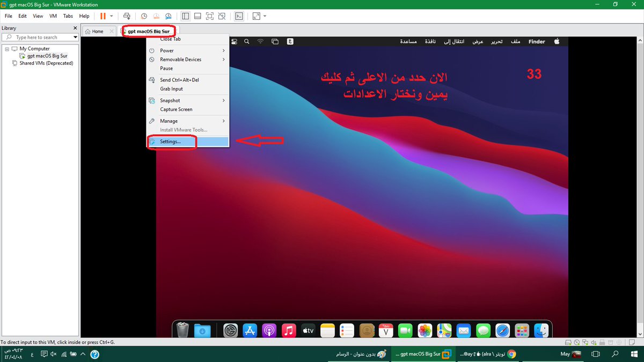The width and height of the screenshot is (644, 362).
Task: Open Trash in the macOS dock
Action: point(182,330)
